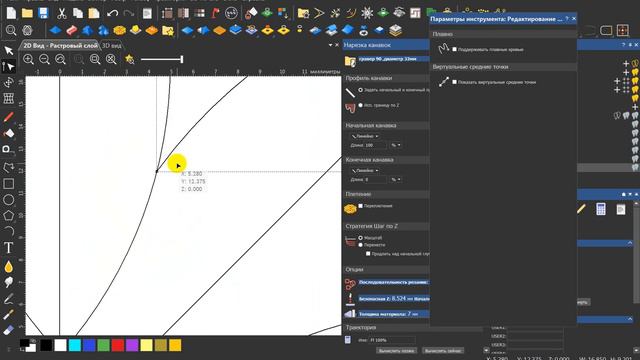
Task: Click the selected tool 'гравер 90' name
Action: point(388,59)
